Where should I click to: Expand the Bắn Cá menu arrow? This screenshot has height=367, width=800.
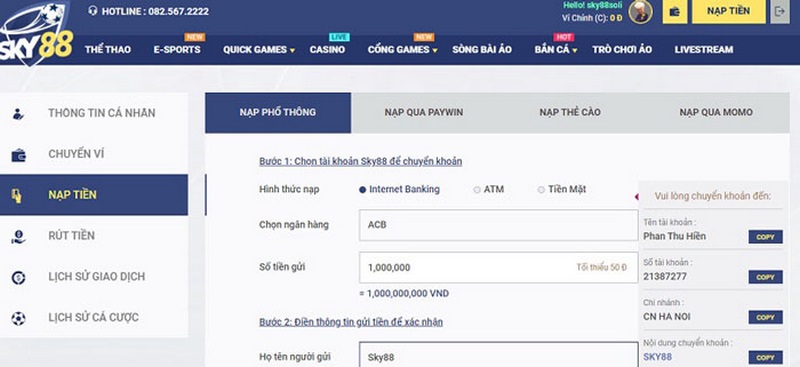pos(574,51)
